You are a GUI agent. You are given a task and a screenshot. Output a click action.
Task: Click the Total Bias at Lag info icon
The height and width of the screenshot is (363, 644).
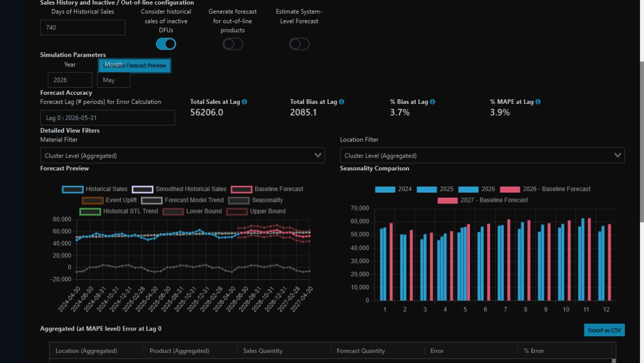[342, 102]
